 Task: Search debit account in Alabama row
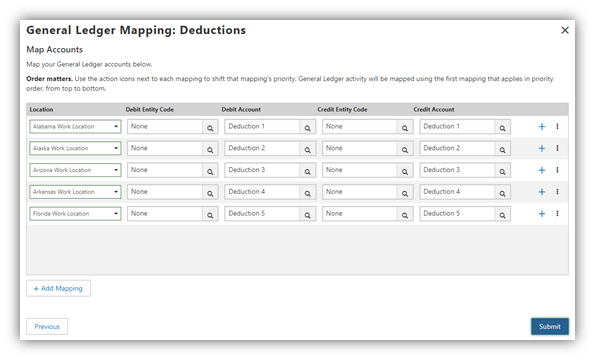point(307,127)
